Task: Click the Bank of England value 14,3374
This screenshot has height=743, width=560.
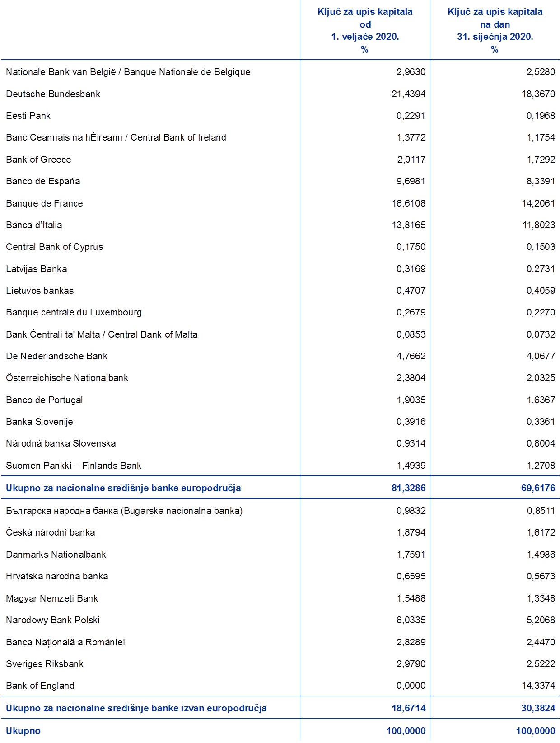Action: (x=538, y=686)
